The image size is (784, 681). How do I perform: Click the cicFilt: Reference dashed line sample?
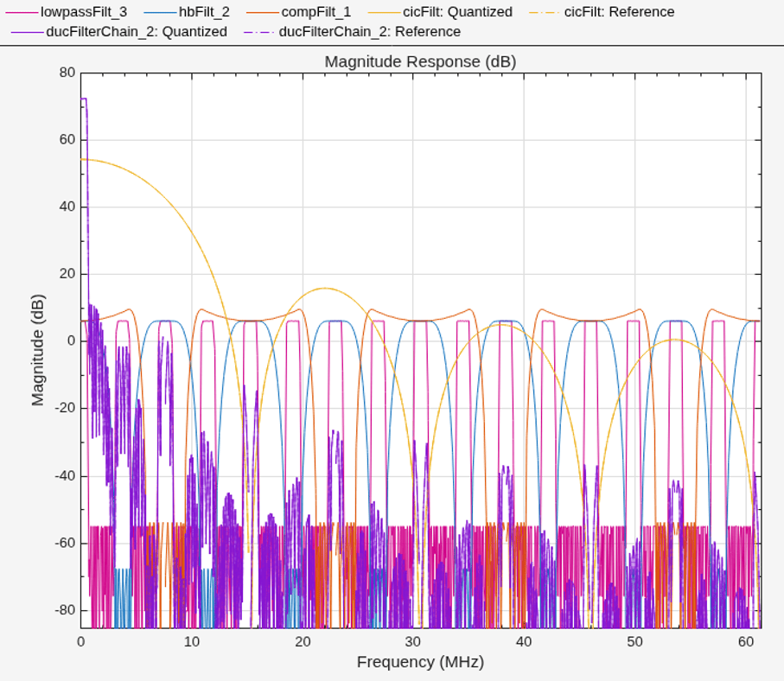(x=545, y=12)
